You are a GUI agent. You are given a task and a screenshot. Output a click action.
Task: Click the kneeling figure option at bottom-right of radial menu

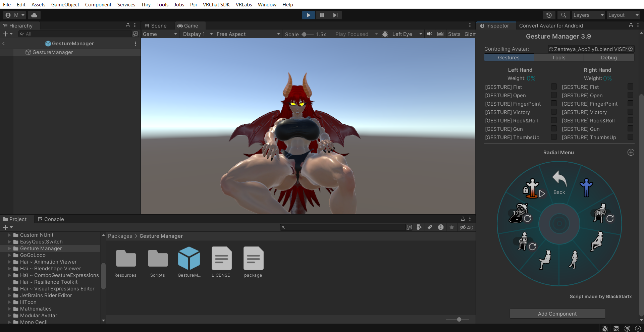coord(574,260)
